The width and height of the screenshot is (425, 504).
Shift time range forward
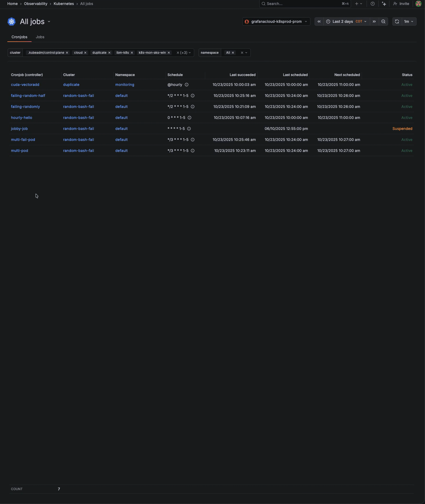click(x=374, y=21)
